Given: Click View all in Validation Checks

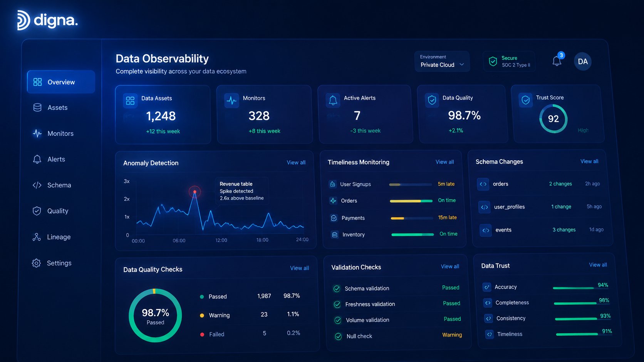Looking at the screenshot, I should tap(450, 266).
